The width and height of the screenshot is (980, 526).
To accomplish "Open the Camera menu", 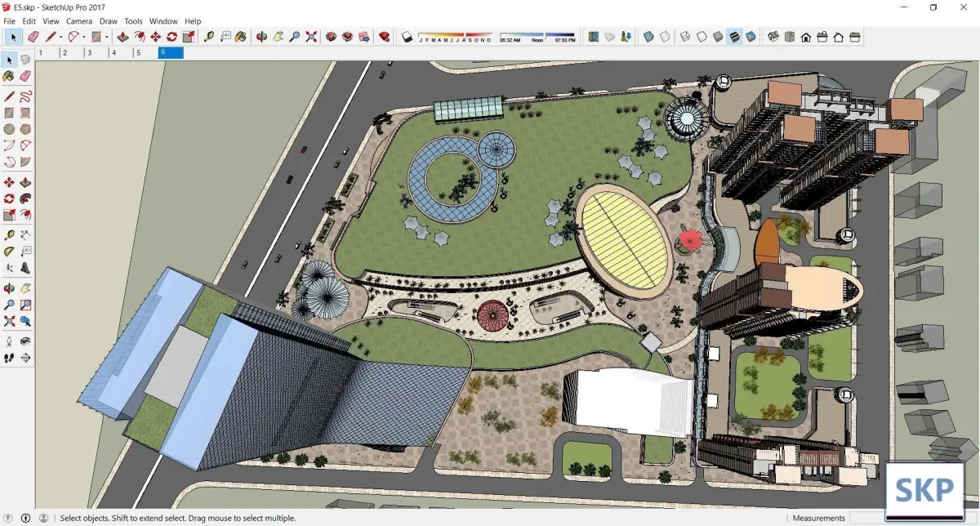I will (x=79, y=21).
